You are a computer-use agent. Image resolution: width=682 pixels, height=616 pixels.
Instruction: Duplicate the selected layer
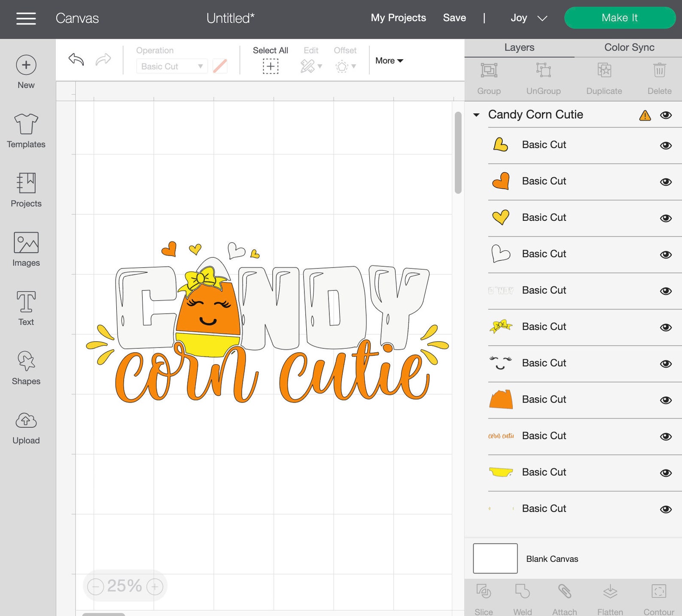coord(604,79)
